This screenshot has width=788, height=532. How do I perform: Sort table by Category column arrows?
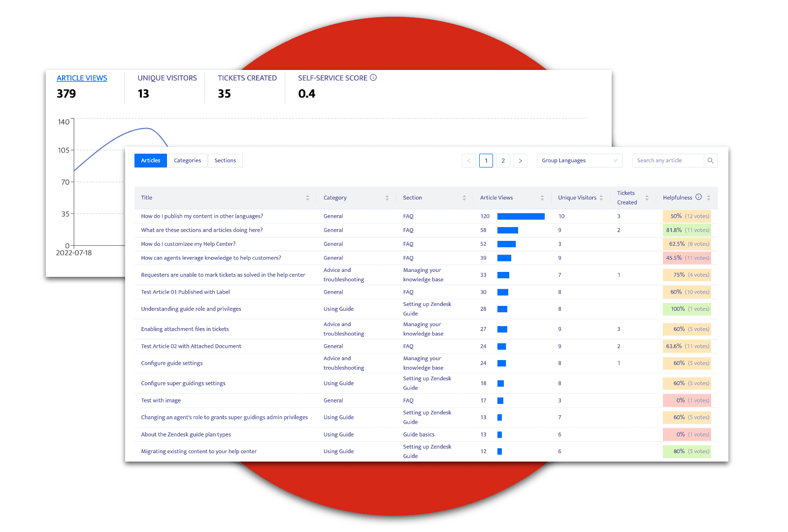pyautogui.click(x=387, y=198)
